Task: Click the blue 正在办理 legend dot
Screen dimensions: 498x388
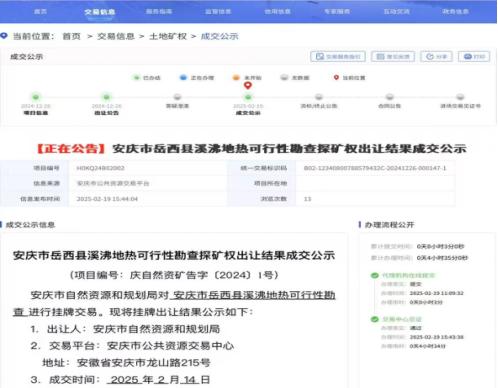Action: [x=183, y=78]
